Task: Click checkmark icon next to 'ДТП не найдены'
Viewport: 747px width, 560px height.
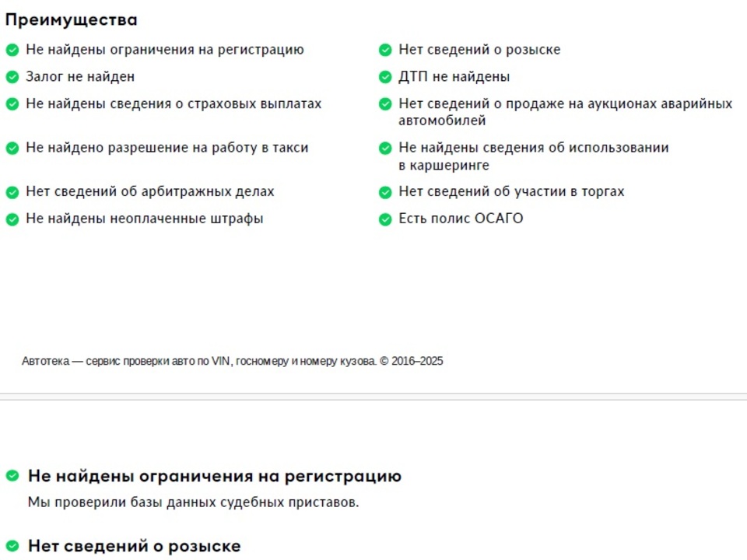Action: point(385,77)
